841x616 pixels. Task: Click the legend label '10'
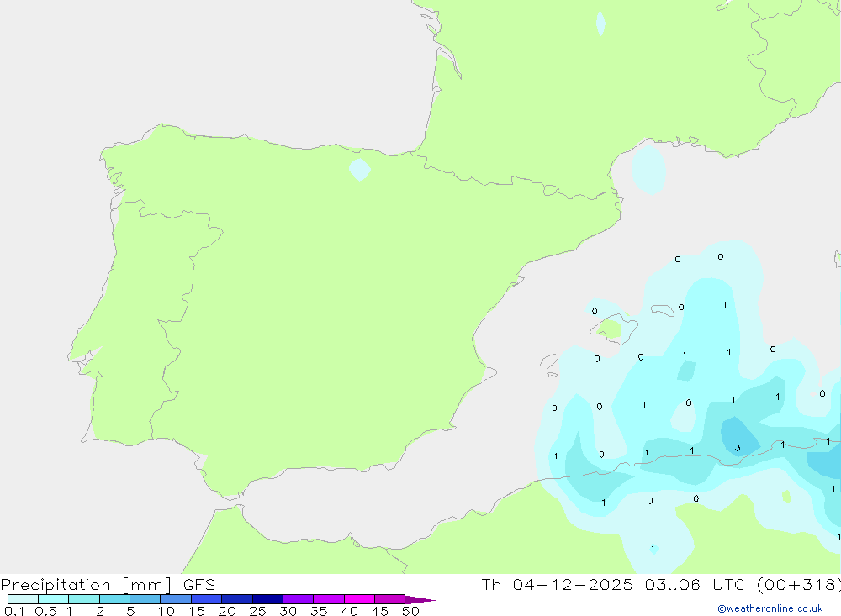click(167, 611)
